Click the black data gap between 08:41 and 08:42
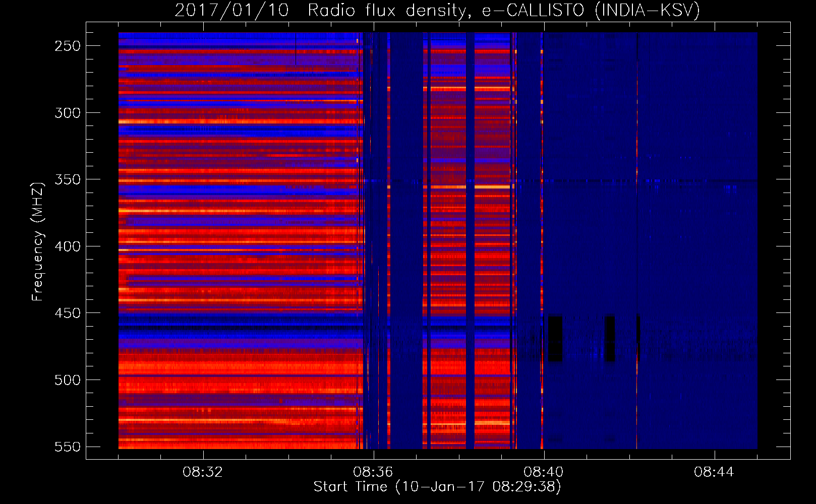 tap(610, 339)
